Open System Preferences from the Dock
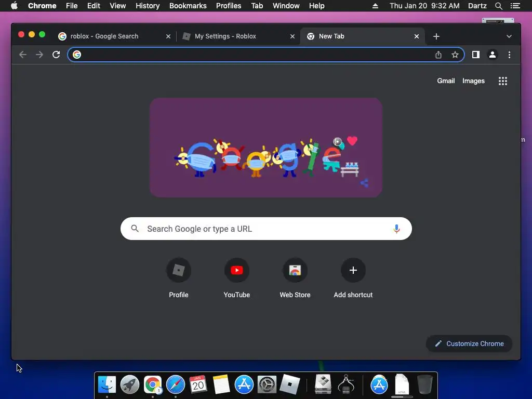The height and width of the screenshot is (399, 532). point(267,385)
